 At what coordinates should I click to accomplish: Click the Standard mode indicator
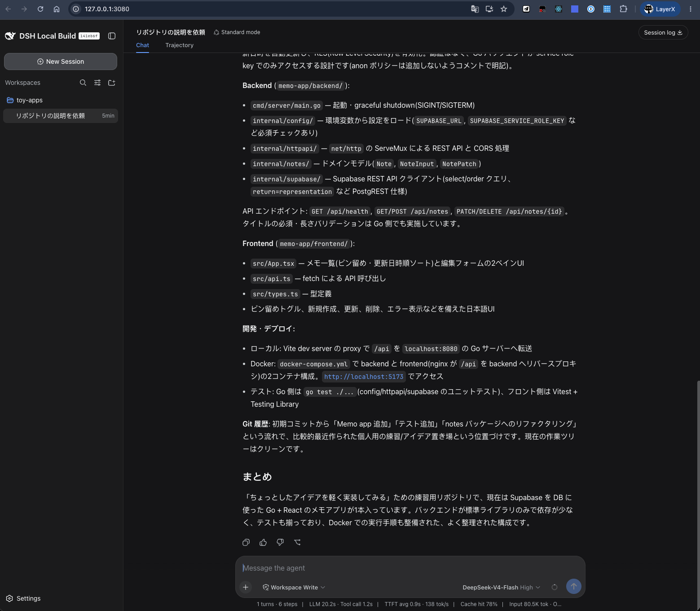point(237,32)
